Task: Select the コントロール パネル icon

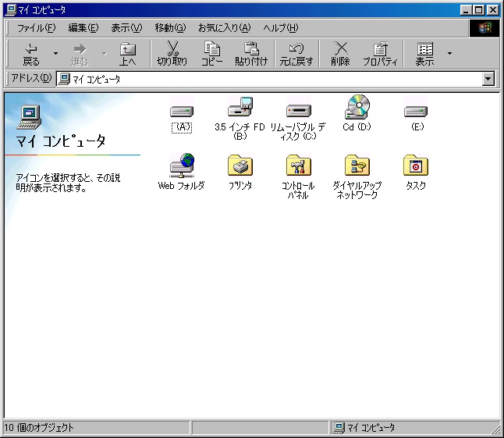Action: pos(298,166)
